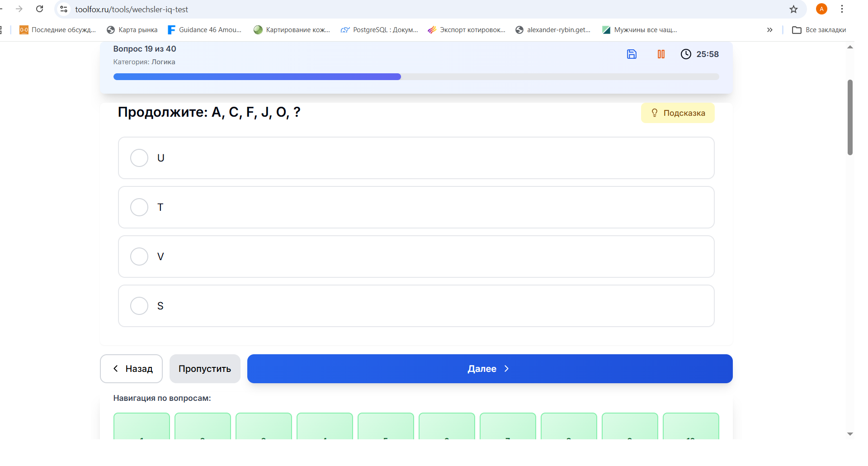868x466 pixels.
Task: Click the orange profile avatar
Action: coord(821,9)
